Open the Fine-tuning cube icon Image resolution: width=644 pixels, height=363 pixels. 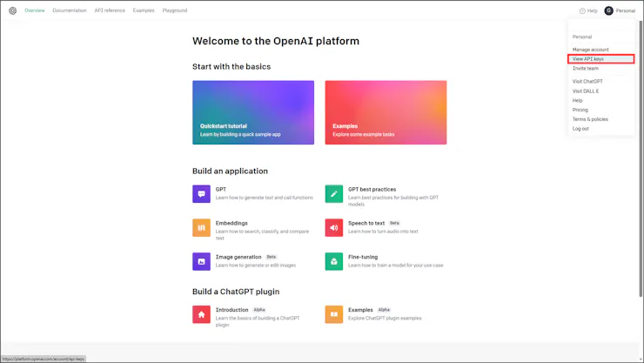point(334,261)
